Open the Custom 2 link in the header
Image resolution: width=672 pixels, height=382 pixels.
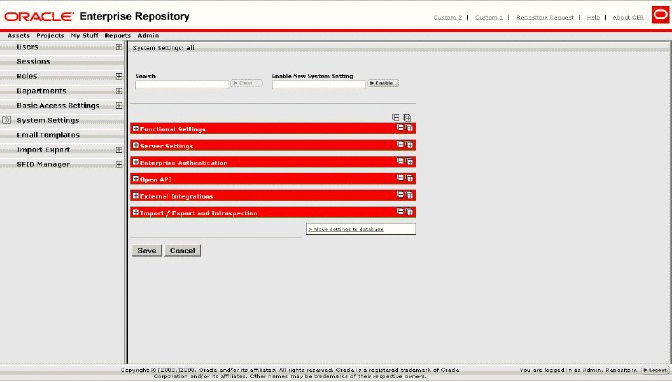pyautogui.click(x=447, y=18)
